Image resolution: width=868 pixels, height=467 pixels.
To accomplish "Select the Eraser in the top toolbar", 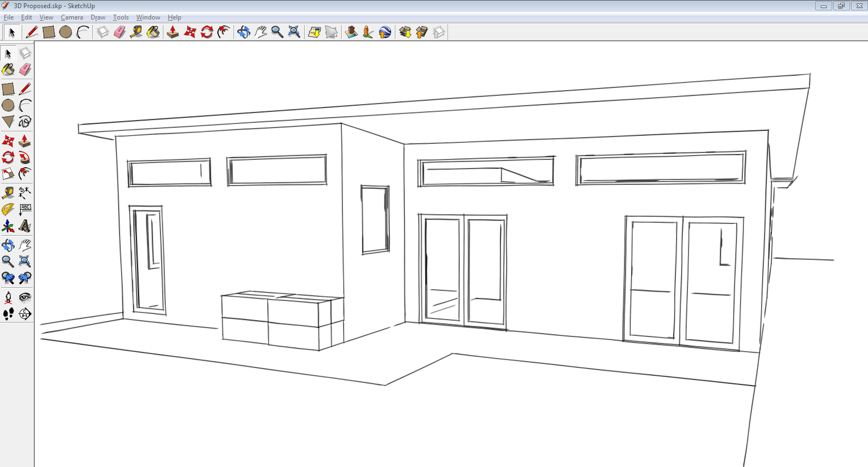I will [119, 32].
